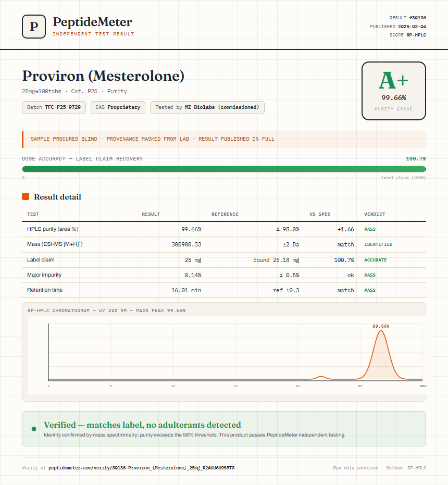Click the +1.66 vs spec value
Viewport: 448px width, 485px height.
point(345,229)
